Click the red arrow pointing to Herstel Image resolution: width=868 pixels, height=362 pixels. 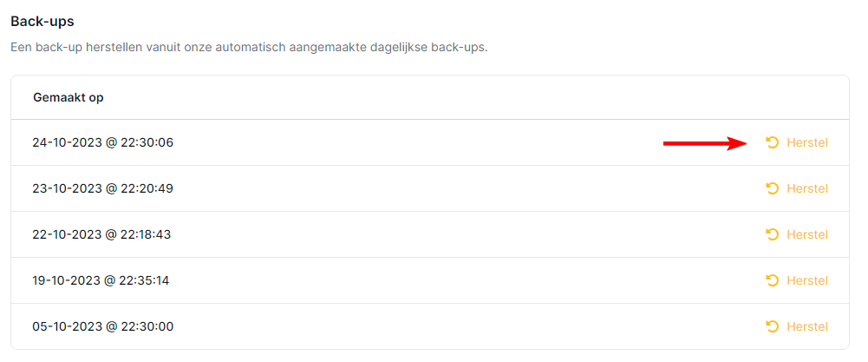[x=706, y=143]
